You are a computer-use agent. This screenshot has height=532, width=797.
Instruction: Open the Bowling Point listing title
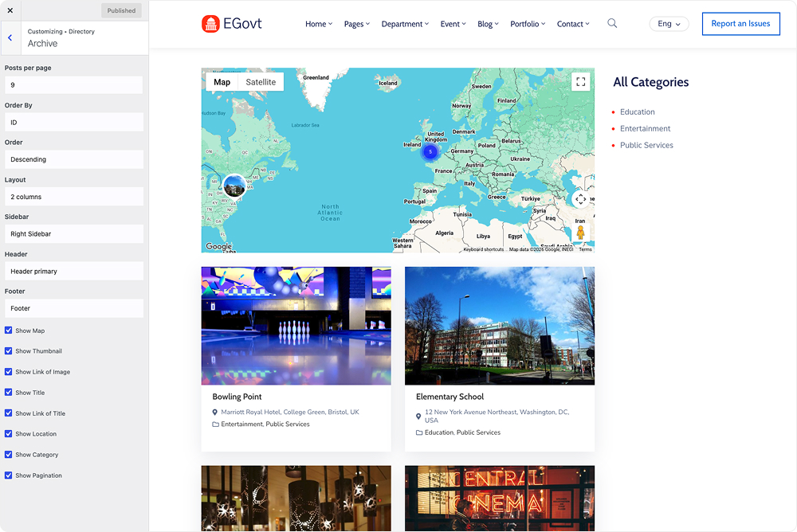point(237,397)
